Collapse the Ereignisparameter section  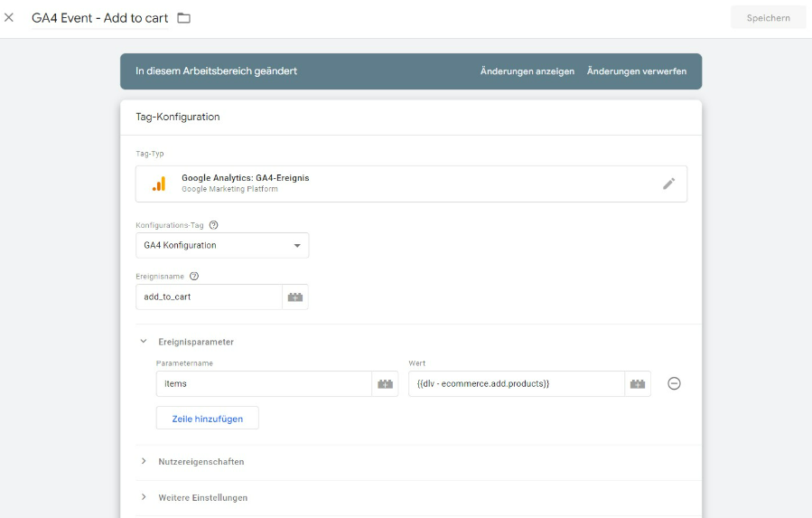[144, 342]
